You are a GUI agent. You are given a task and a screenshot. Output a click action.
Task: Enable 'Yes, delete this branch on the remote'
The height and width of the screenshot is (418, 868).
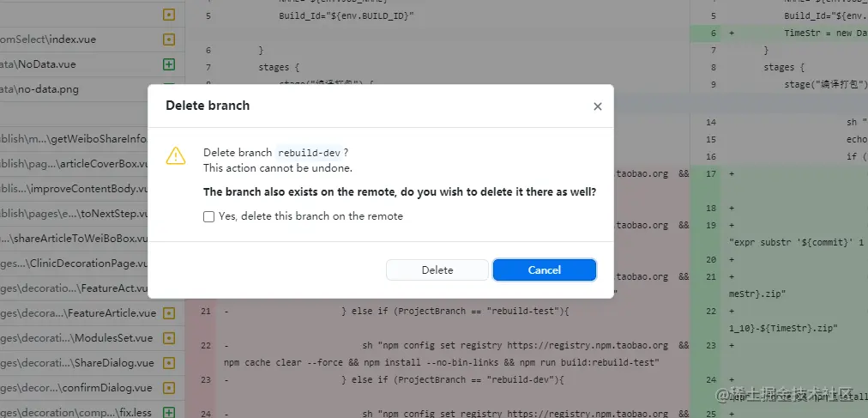(x=208, y=216)
